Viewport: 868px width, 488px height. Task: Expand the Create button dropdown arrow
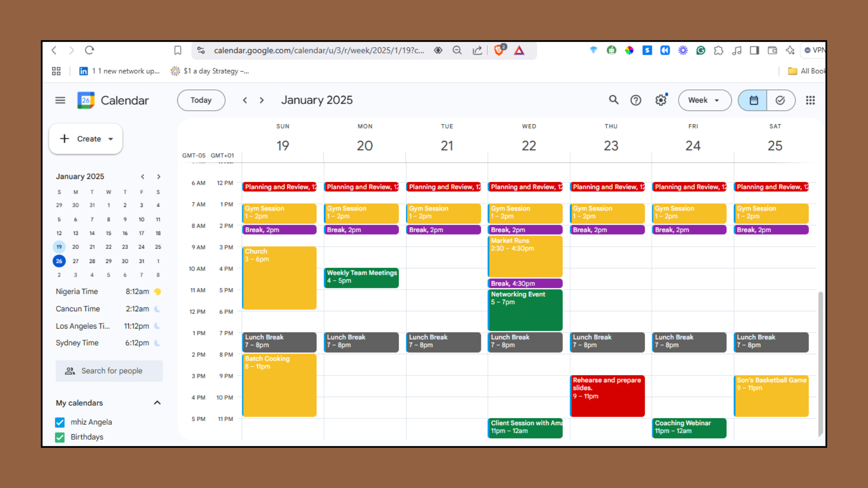pyautogui.click(x=111, y=139)
